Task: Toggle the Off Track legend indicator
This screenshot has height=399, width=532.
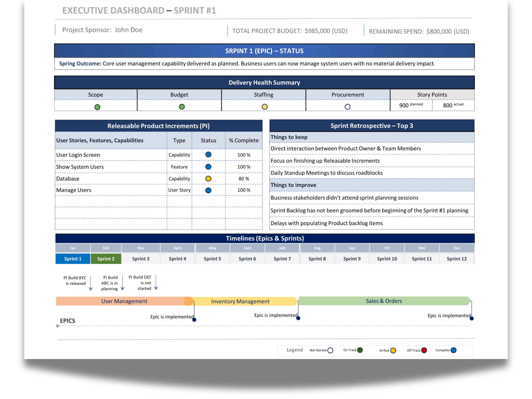Action: [424, 350]
